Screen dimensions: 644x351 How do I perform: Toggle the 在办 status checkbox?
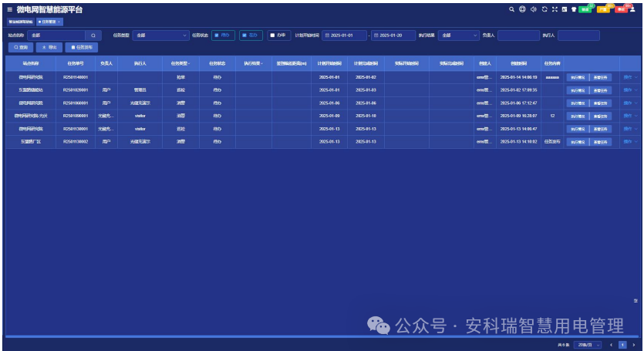click(244, 35)
